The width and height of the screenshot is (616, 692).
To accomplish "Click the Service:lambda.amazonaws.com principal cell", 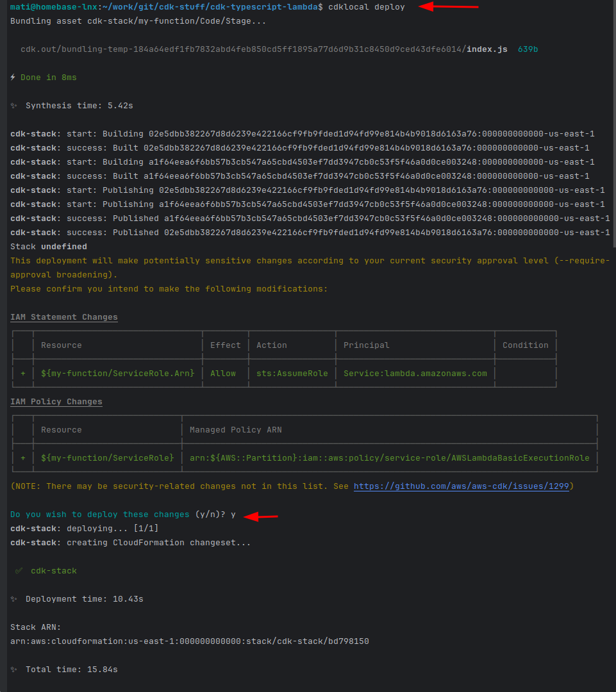I will click(x=415, y=374).
